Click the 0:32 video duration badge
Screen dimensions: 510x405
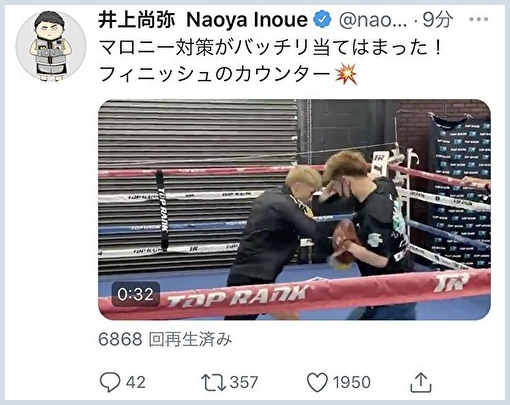(135, 294)
